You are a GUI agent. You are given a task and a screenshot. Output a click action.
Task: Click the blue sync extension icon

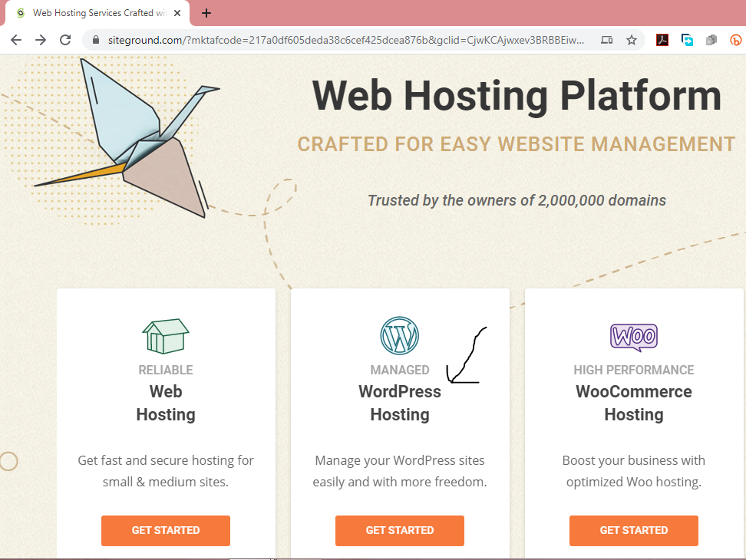coord(687,40)
